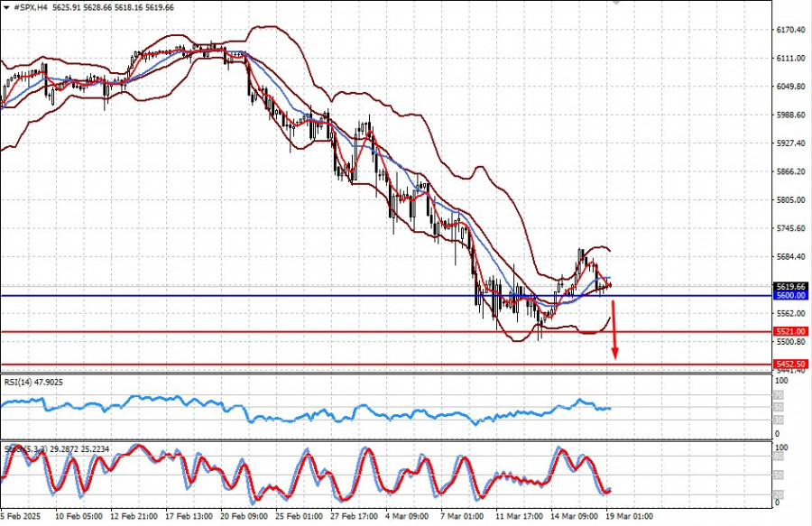
Task: Click the open price value 5625.91
Action: coord(66,8)
